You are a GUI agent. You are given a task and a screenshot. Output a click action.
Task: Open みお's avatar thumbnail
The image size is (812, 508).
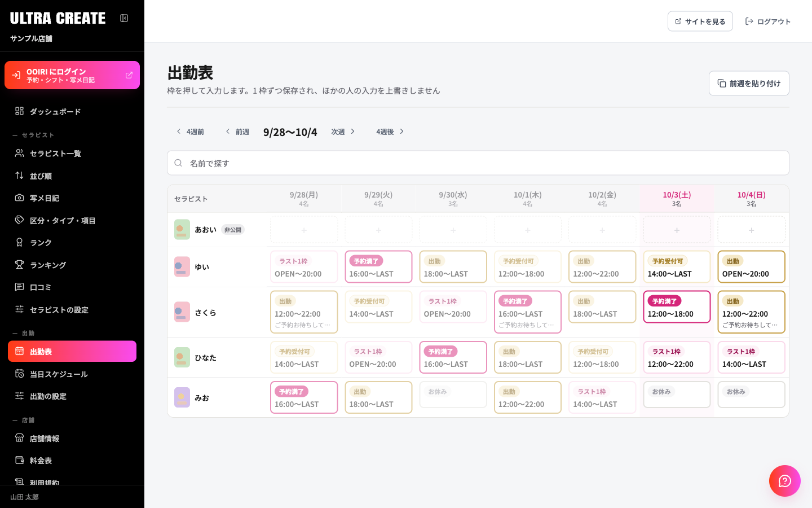pos(182,397)
